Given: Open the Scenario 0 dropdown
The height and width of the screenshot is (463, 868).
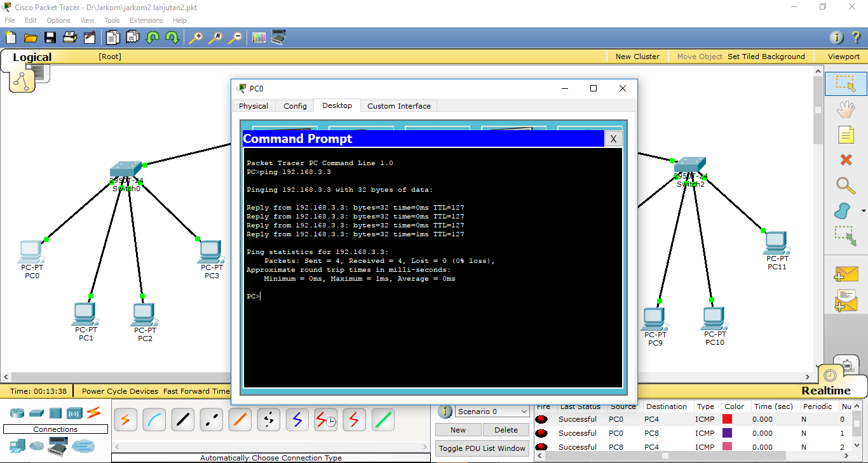Looking at the screenshot, I should (491, 411).
